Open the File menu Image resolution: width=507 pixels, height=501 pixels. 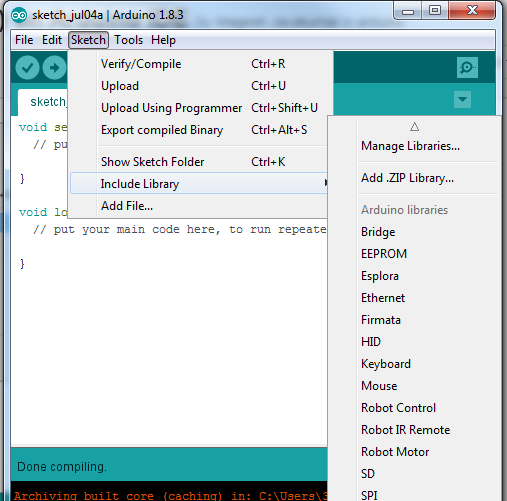[24, 40]
